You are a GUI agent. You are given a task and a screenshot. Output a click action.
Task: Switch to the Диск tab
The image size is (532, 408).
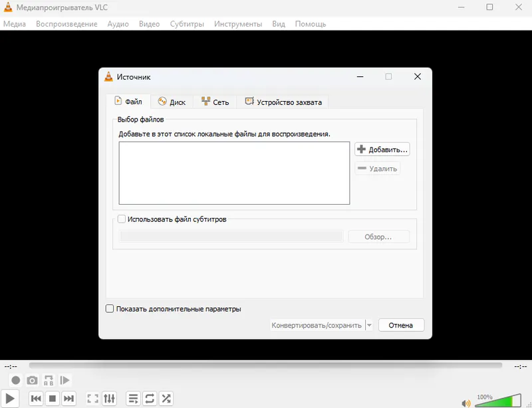click(172, 102)
